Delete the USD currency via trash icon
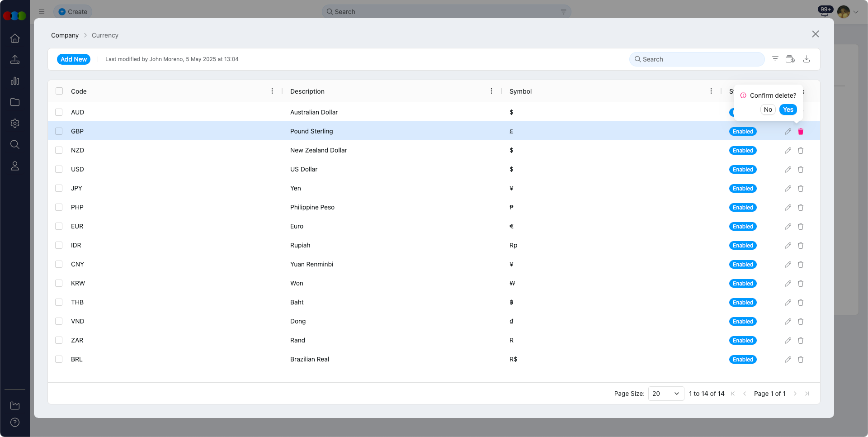 click(800, 170)
